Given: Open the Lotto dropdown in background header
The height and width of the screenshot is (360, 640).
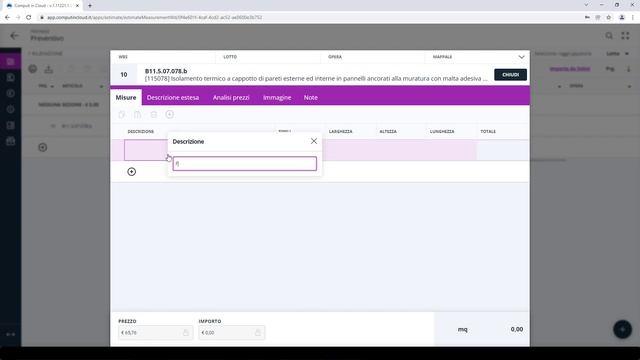Looking at the screenshot, I should [617, 53].
